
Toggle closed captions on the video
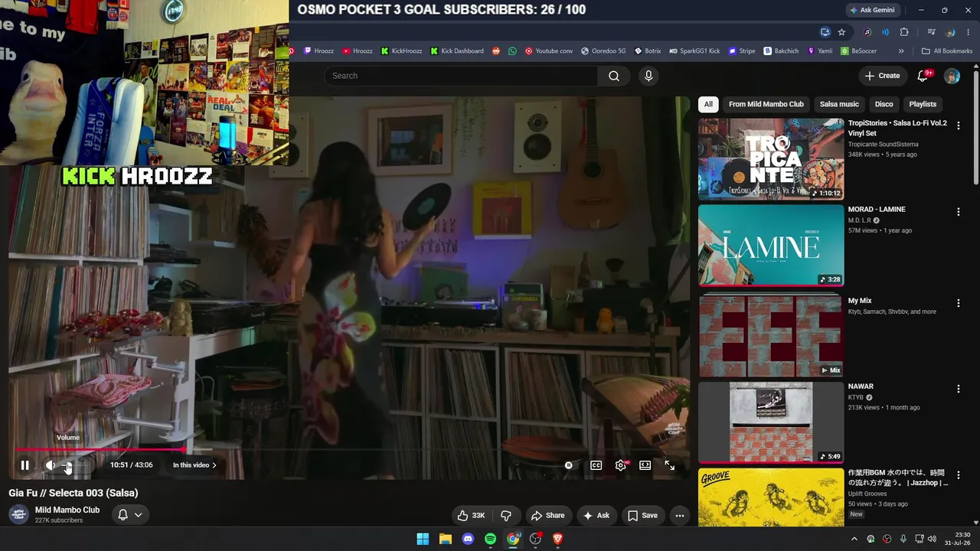(596, 465)
